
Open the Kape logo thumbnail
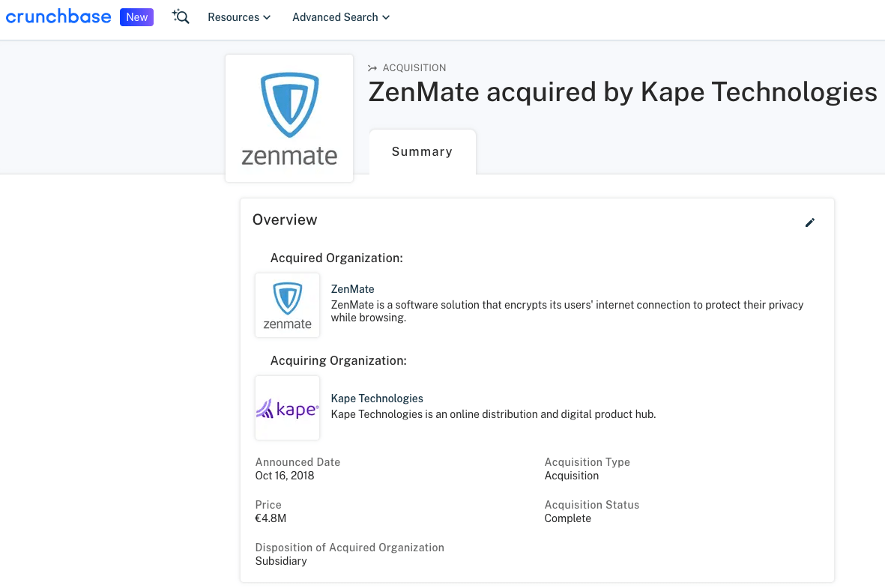tap(287, 408)
